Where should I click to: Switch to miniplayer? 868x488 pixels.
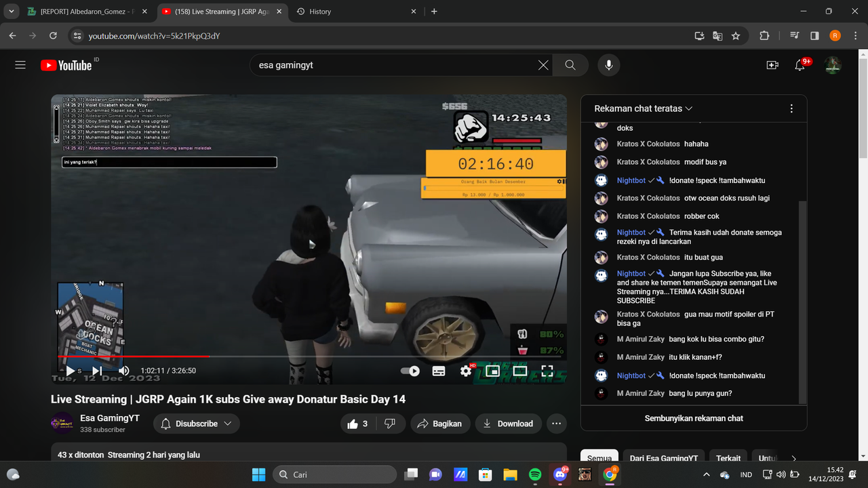click(493, 371)
